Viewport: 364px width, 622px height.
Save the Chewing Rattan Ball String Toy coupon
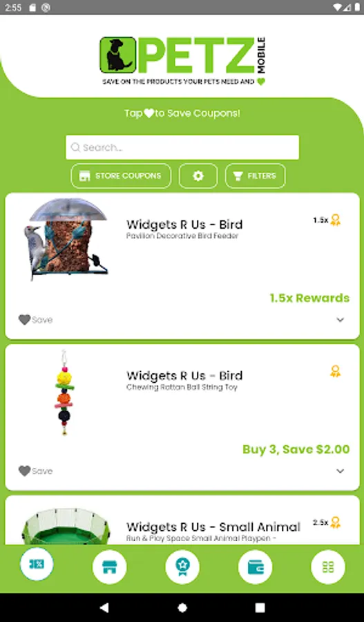coord(35,471)
